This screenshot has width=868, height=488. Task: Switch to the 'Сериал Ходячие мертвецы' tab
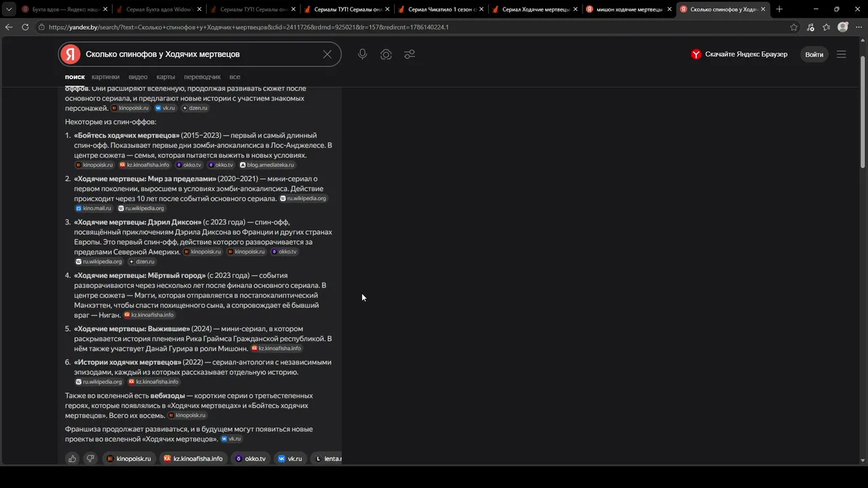coord(534,9)
